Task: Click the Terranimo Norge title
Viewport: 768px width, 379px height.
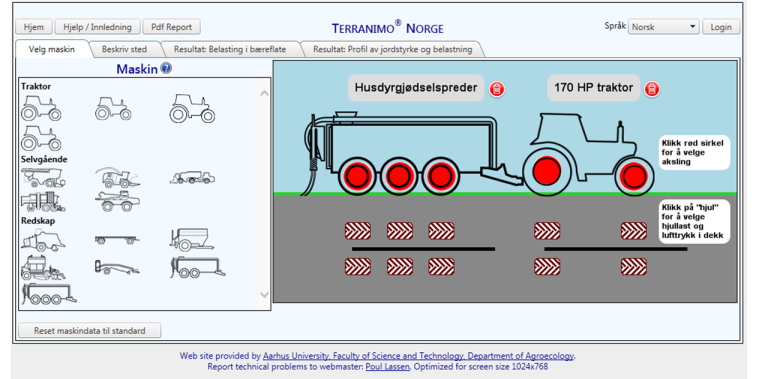Action: tap(387, 28)
